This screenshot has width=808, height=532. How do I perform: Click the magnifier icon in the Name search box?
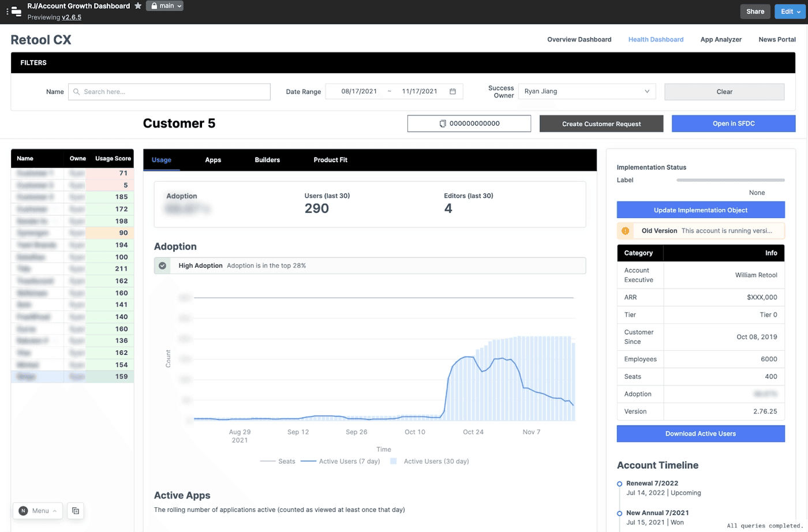(76, 92)
